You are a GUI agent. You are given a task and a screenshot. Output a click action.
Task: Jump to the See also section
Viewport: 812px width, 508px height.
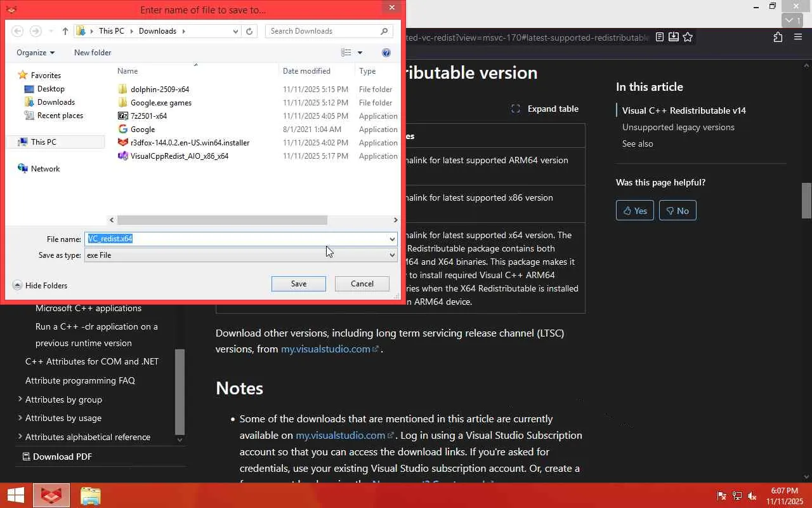638,144
